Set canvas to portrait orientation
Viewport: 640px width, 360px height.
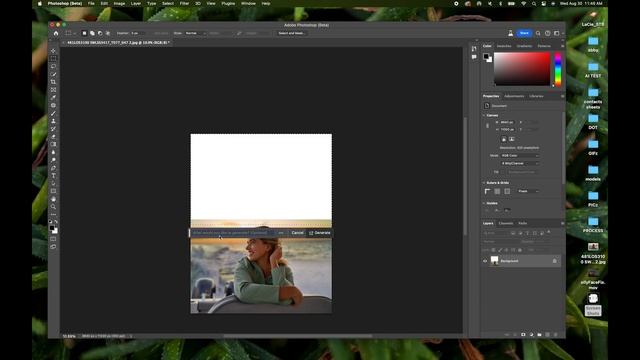click(x=504, y=139)
